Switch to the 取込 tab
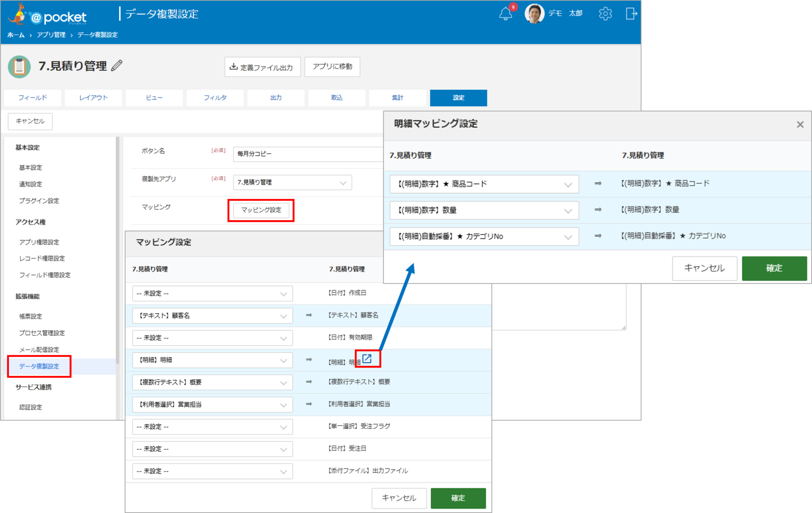 pos(337,98)
